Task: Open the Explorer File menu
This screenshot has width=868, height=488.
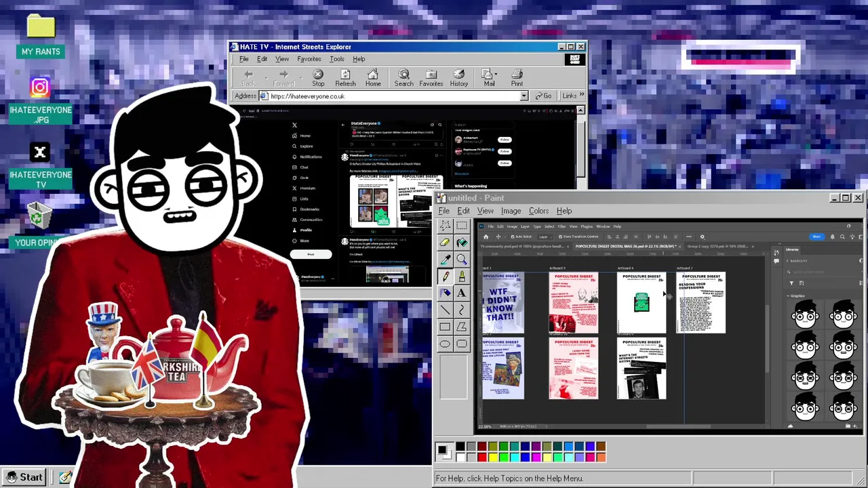Action: tap(243, 59)
